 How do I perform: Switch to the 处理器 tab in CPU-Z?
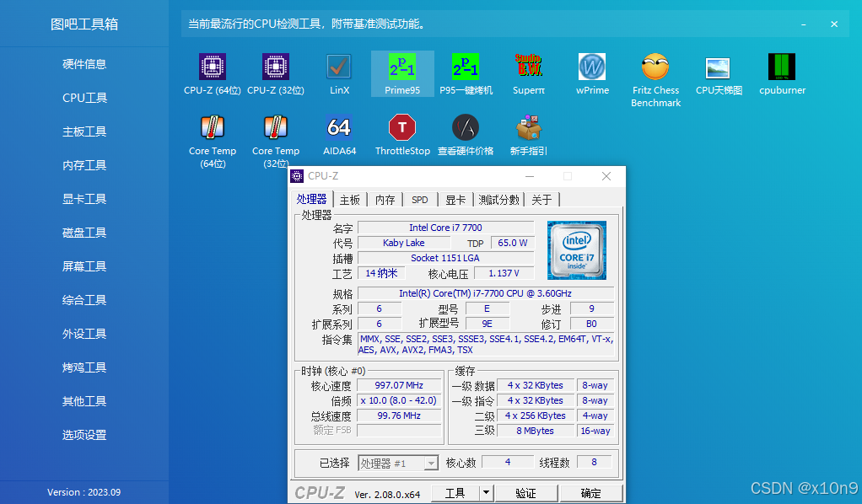(x=312, y=199)
